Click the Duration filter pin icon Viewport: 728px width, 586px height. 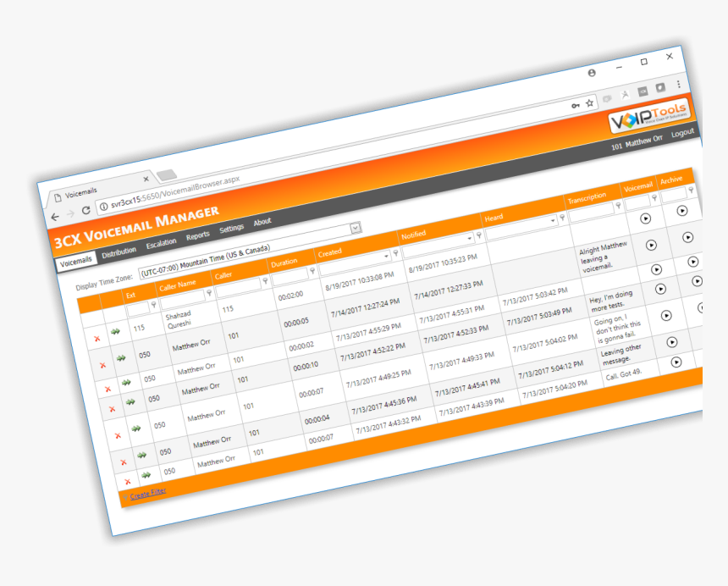coord(312,270)
